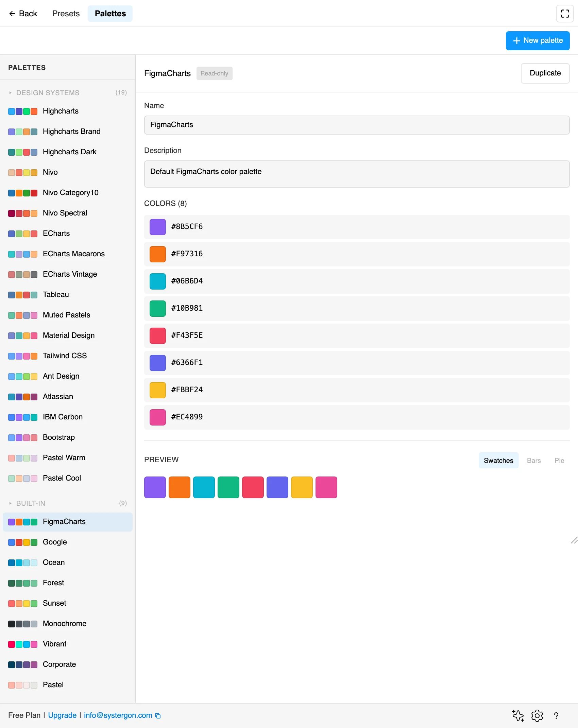Open the settings gear icon
The width and height of the screenshot is (578, 728).
pos(537,715)
